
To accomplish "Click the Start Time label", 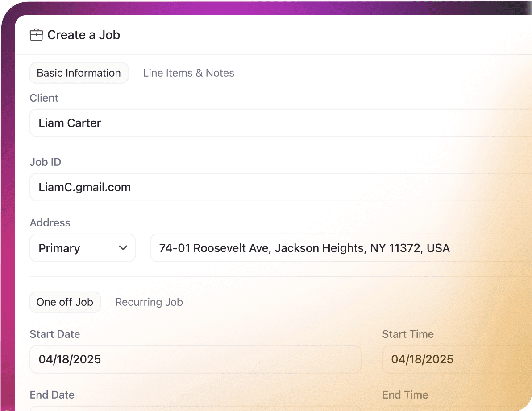I will coord(408,334).
